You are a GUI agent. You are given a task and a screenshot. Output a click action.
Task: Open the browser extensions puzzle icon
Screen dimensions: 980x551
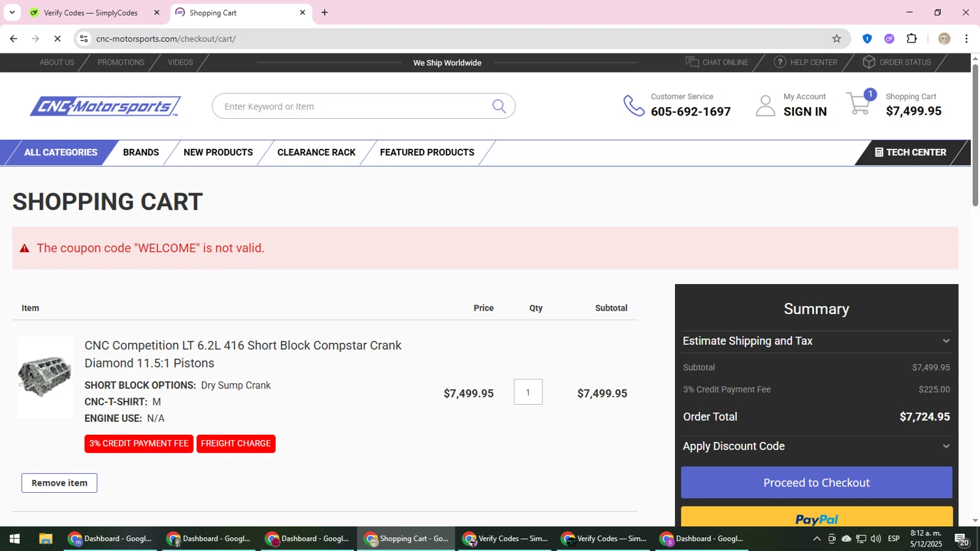[912, 39]
